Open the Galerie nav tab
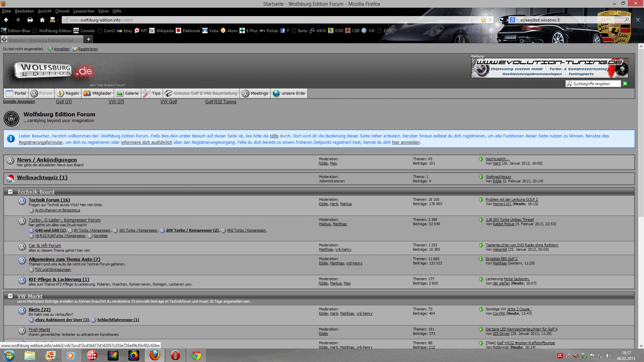Viewport: 644px width, 362px height. (x=128, y=93)
